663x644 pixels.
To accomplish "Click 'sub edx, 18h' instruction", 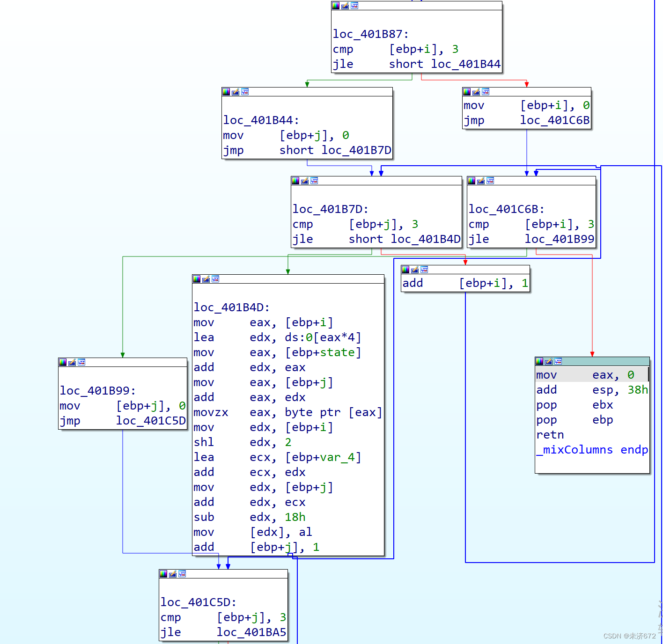I will click(250, 517).
